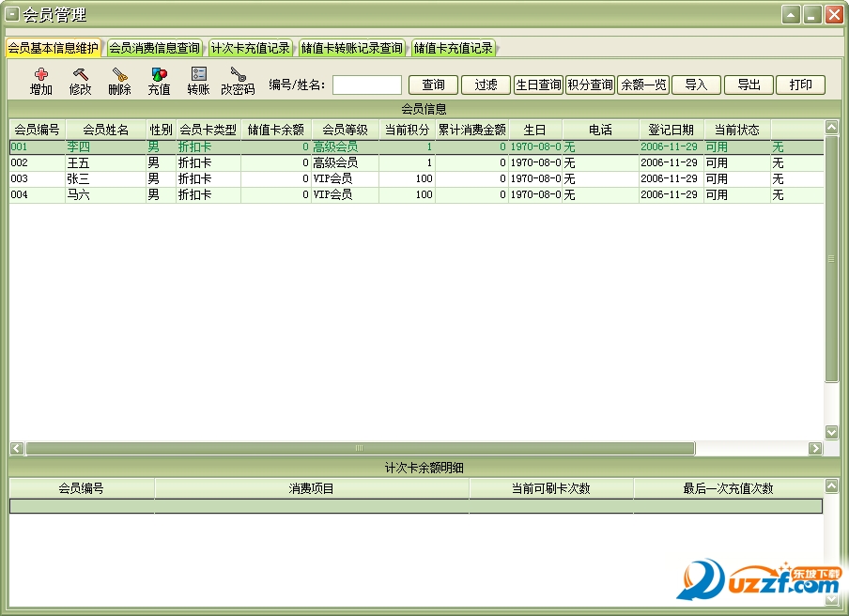Open the 会员消费信息查询 tab
The image size is (849, 616).
pos(154,48)
